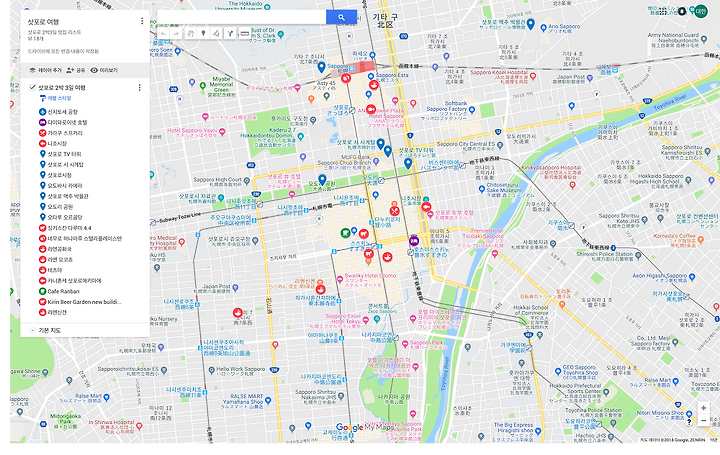
Task: Open the notifications bell icon
Action: coord(682,11)
